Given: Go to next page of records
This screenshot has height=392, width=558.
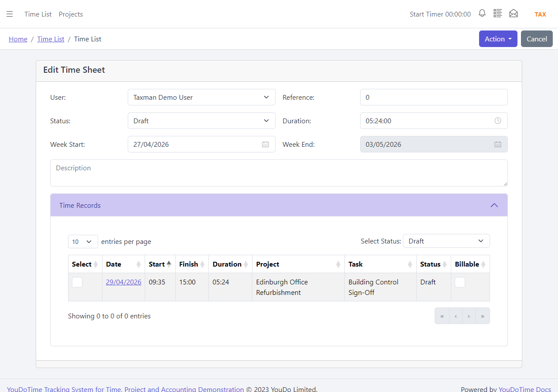Looking at the screenshot, I should pos(469,316).
